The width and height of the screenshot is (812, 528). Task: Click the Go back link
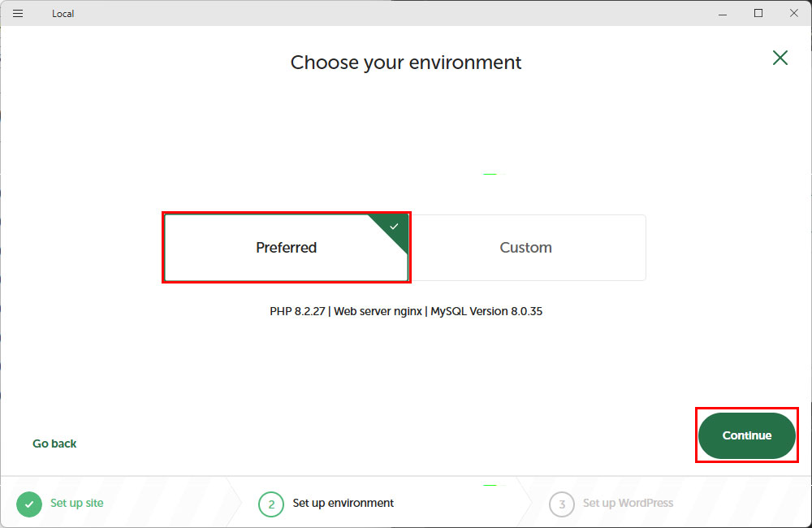54,444
